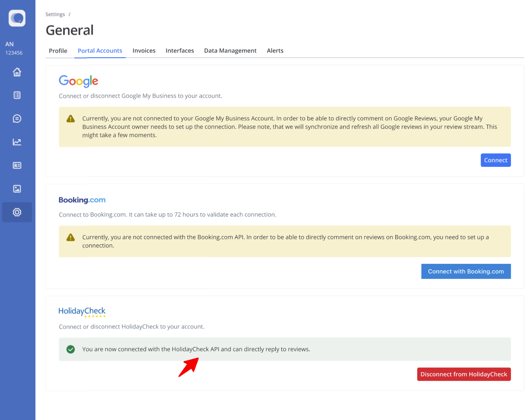Open the list/reports sidebar icon
The image size is (532, 420).
tap(17, 95)
